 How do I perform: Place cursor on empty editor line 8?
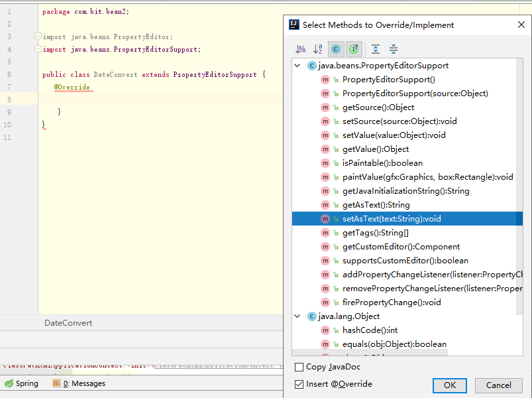pyautogui.click(x=160, y=99)
